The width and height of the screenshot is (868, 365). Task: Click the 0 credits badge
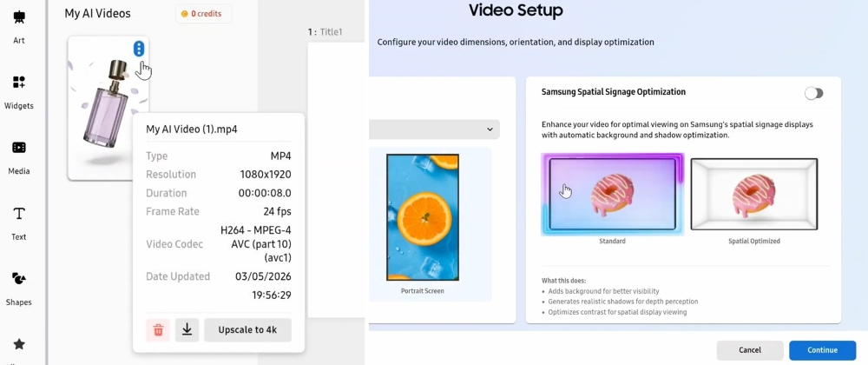pyautogui.click(x=204, y=14)
